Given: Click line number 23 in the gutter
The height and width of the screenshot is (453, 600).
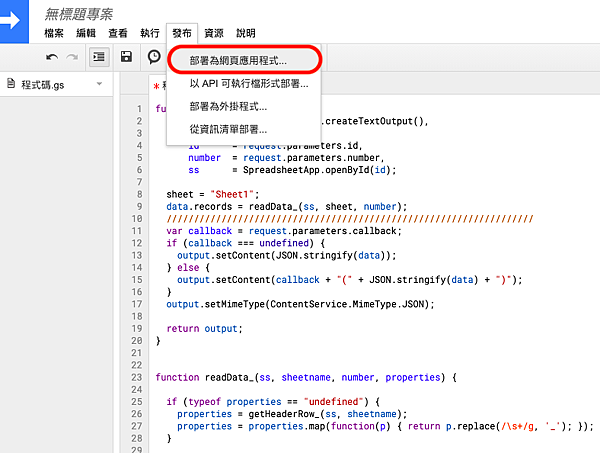Looking at the screenshot, I should [137, 377].
